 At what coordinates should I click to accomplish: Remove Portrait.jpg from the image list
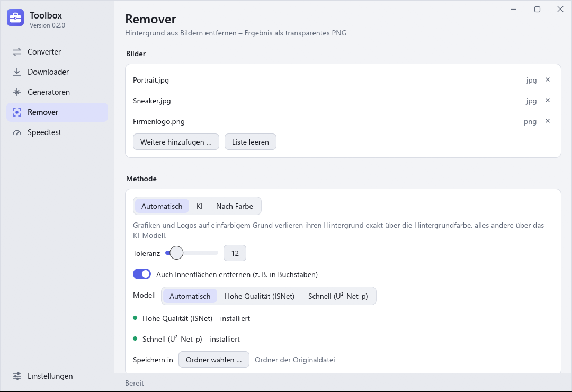click(x=548, y=79)
